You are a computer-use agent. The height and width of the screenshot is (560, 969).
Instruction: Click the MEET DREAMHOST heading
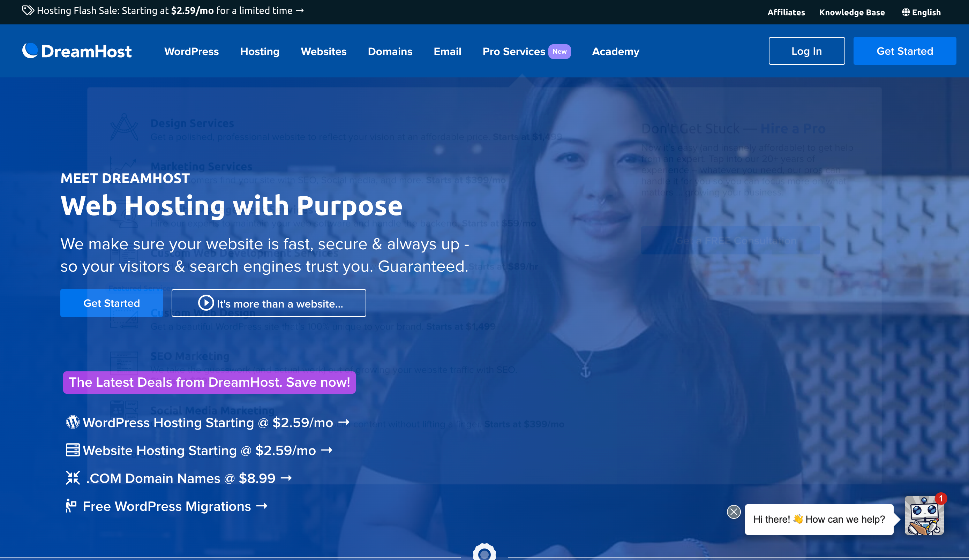pyautogui.click(x=125, y=178)
